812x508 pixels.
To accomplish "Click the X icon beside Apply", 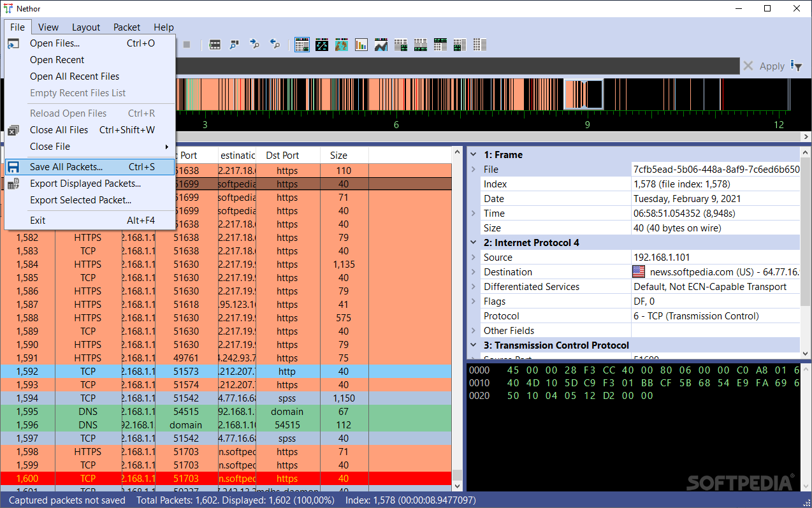I will pyautogui.click(x=748, y=66).
